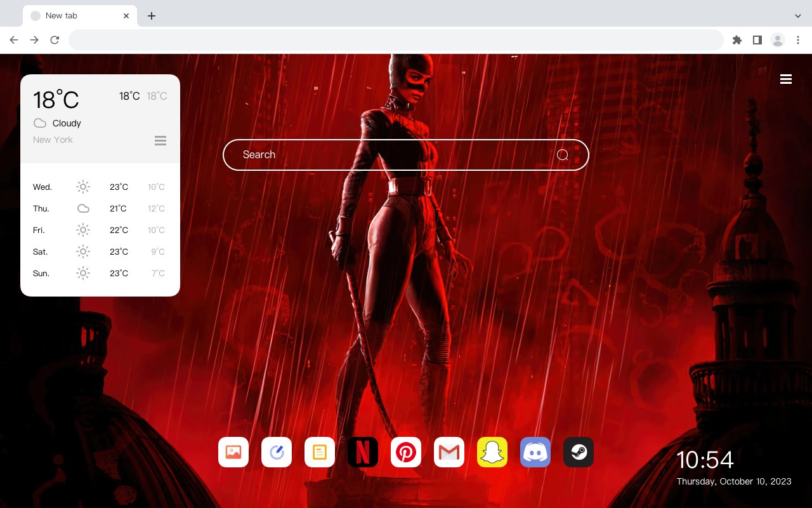Open the Chrome profile avatar

pos(778,40)
